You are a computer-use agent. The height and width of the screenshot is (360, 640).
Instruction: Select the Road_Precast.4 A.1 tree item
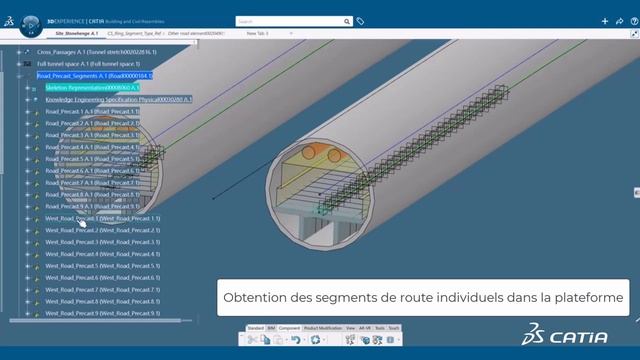92,147
